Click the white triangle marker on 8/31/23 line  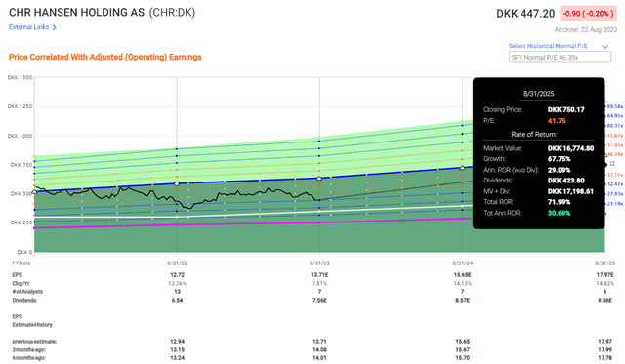(319, 179)
